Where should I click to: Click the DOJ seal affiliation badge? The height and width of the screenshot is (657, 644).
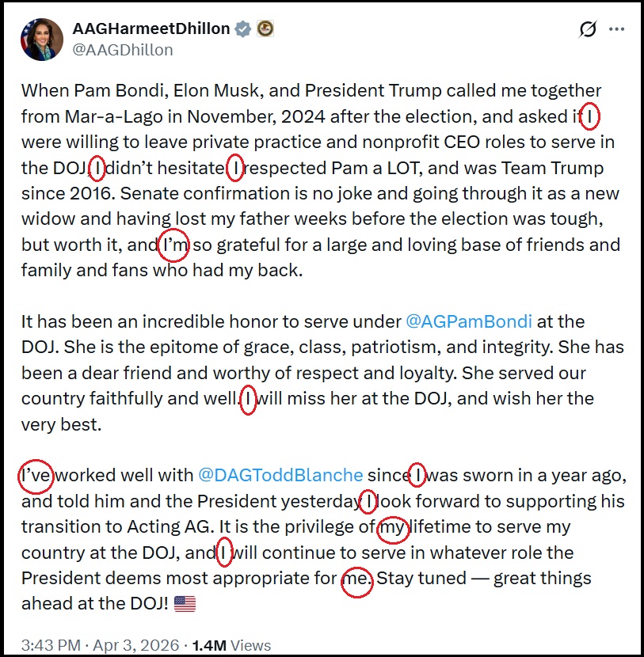[x=265, y=29]
